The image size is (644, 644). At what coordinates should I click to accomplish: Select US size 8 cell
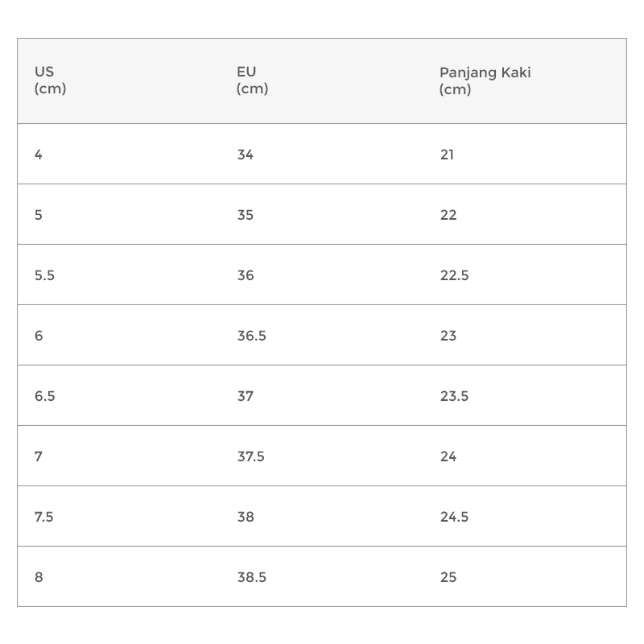tap(39, 577)
